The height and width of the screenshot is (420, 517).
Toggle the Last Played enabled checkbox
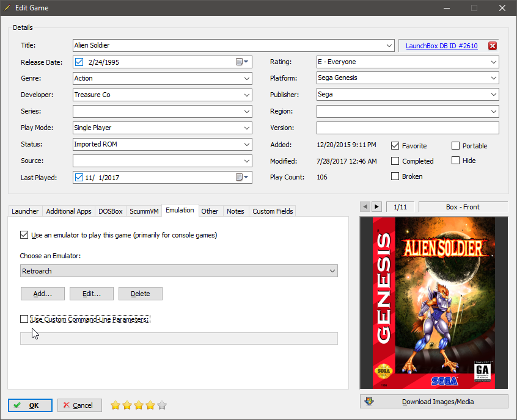pyautogui.click(x=79, y=177)
